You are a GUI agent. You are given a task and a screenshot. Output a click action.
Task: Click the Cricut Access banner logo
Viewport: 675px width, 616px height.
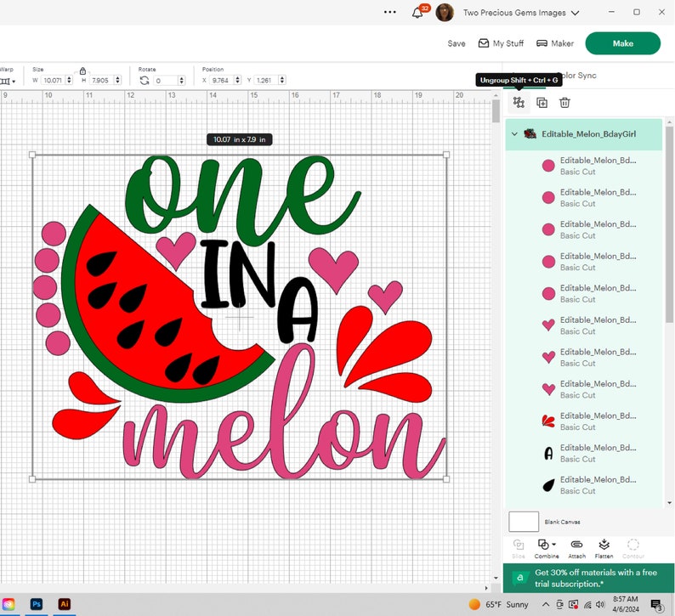click(520, 578)
